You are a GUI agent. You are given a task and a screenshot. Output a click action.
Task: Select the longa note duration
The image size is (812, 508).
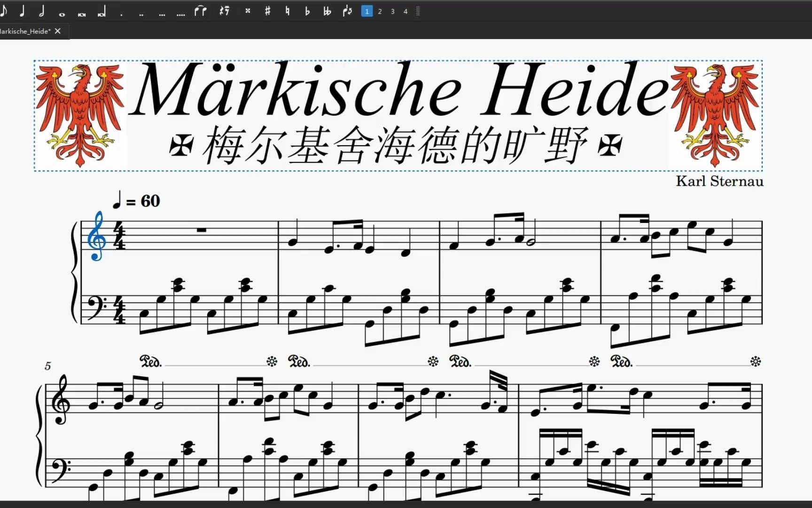tap(101, 11)
